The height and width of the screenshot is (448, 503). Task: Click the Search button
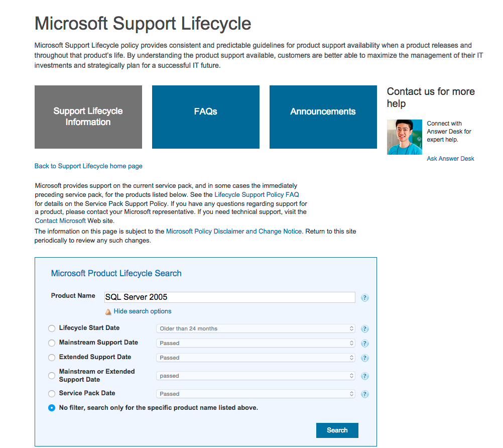337,430
